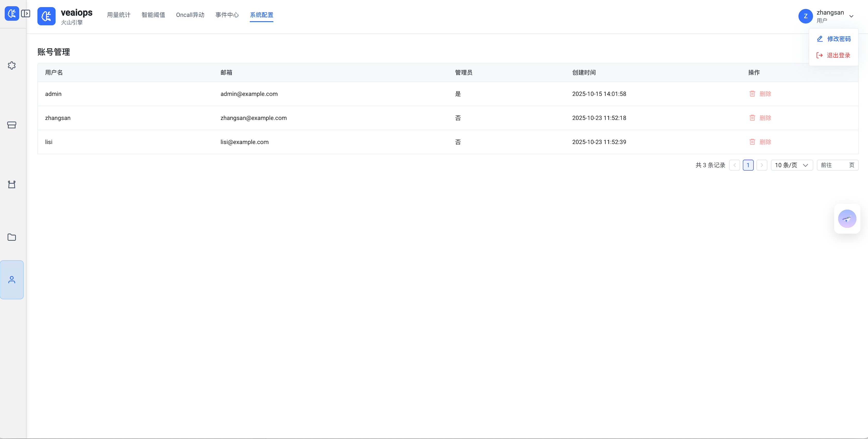Click pagination page 1 button

coord(748,165)
